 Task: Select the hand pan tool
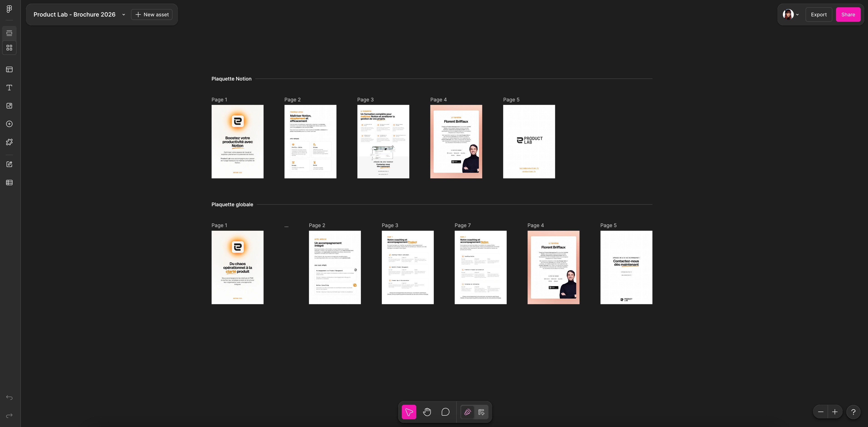tap(427, 412)
